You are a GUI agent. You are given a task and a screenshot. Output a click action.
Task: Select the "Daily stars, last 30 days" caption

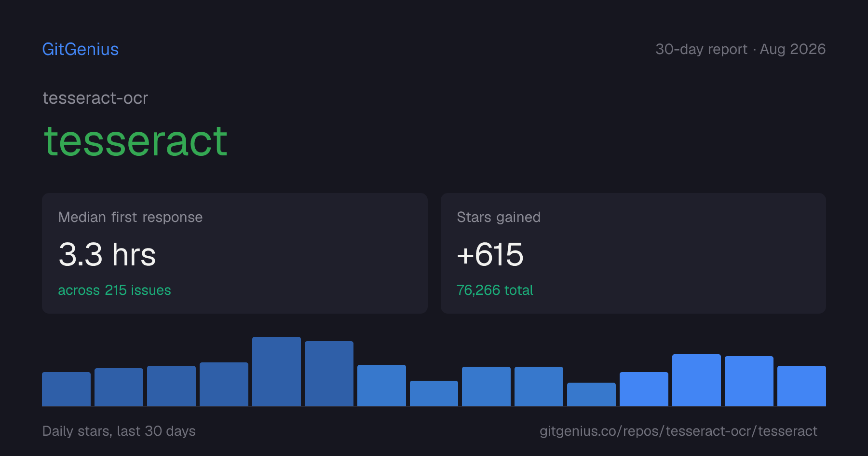pos(119,431)
